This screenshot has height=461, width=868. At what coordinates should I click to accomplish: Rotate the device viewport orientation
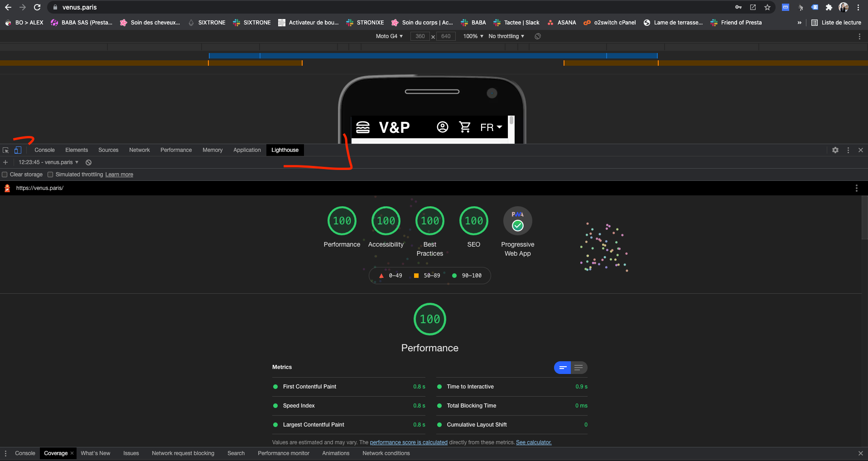tap(538, 36)
